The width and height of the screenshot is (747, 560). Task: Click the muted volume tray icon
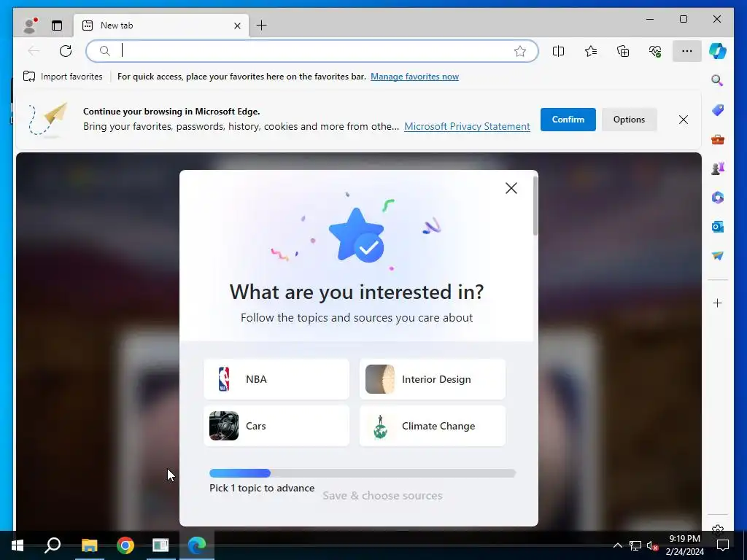tap(653, 545)
